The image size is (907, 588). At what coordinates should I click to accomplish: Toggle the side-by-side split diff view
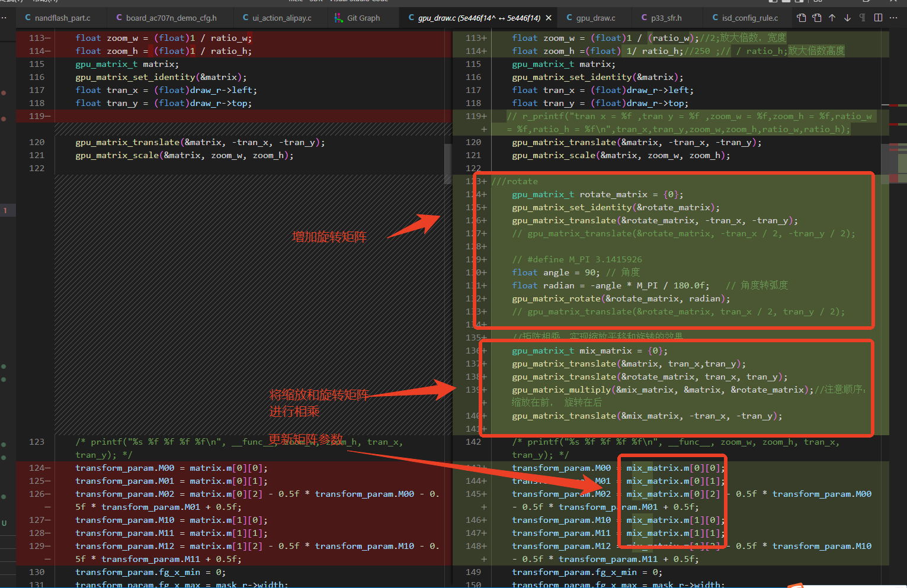pyautogui.click(x=878, y=18)
